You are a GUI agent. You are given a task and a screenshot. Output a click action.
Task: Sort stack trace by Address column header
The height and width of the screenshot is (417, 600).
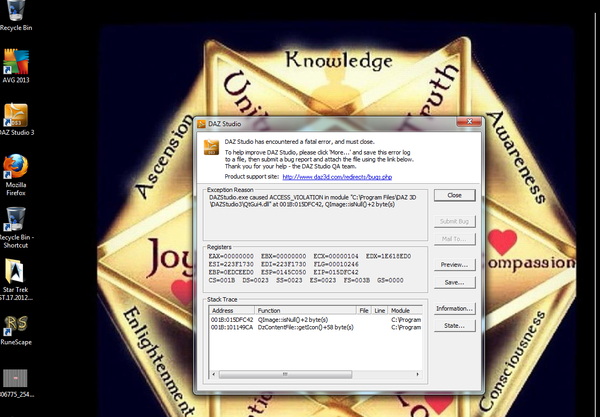[232, 311]
